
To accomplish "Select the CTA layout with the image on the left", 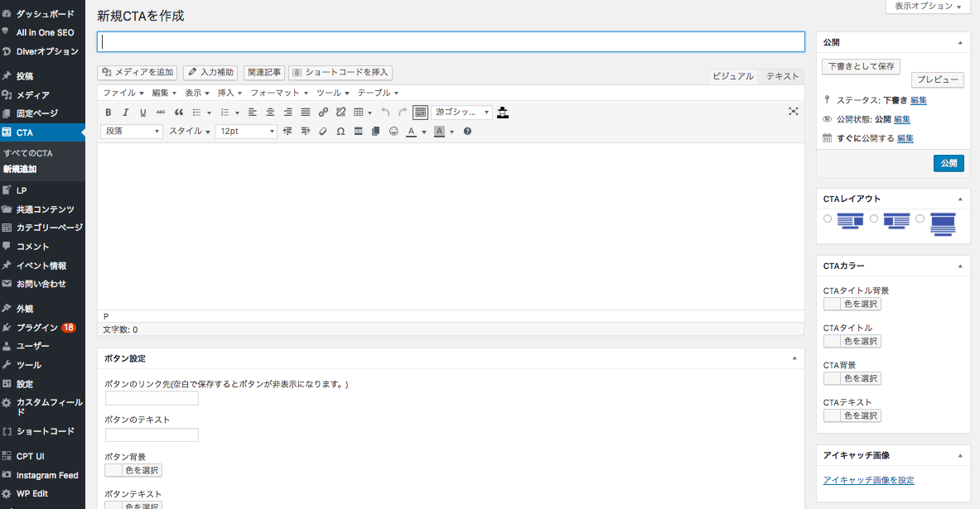I will point(874,218).
